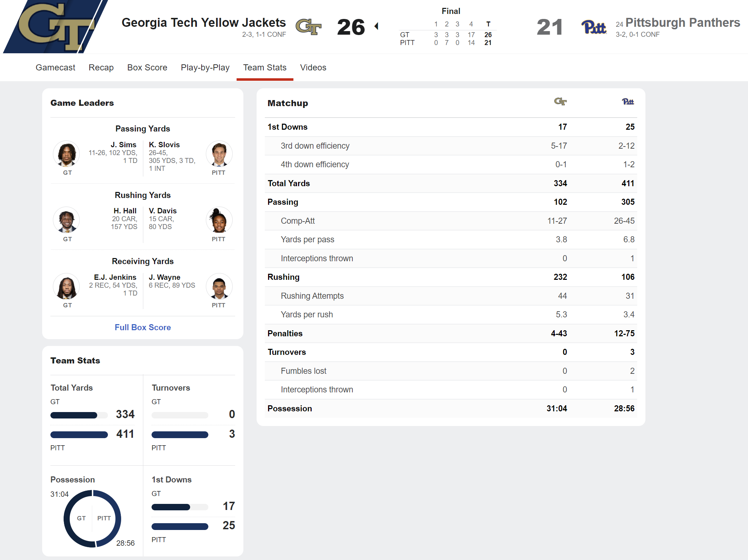
Task: Go to the Play-by-Play tab
Action: 205,68
